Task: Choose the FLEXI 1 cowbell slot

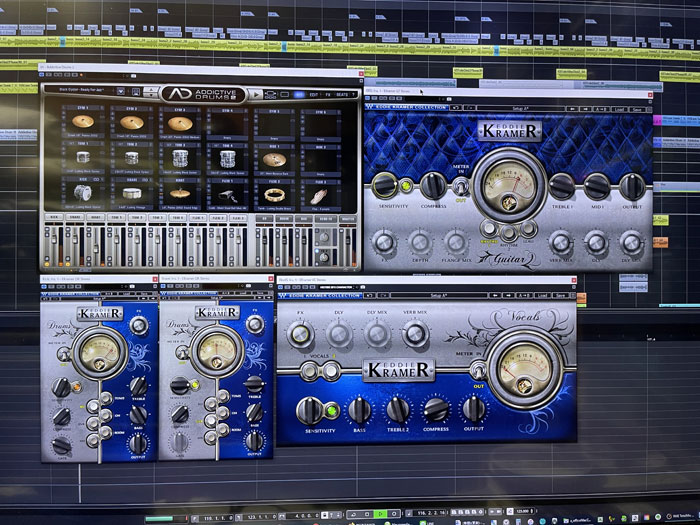Action: point(227,194)
